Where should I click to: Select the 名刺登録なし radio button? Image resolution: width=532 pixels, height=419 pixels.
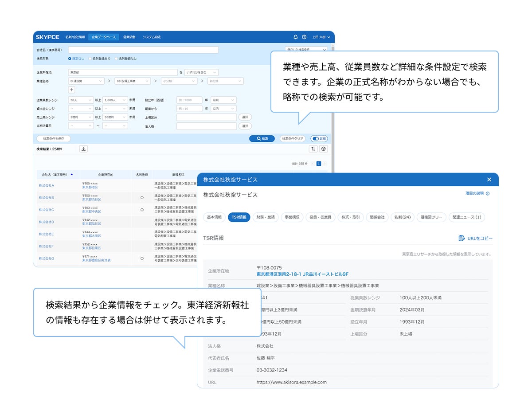[117, 59]
